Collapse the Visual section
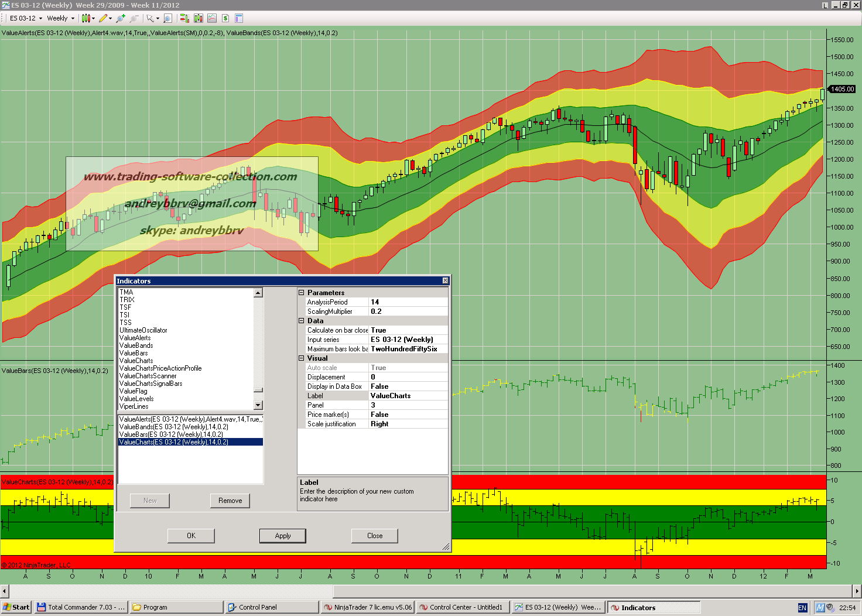Viewport: 862px width, 616px height. [x=302, y=358]
